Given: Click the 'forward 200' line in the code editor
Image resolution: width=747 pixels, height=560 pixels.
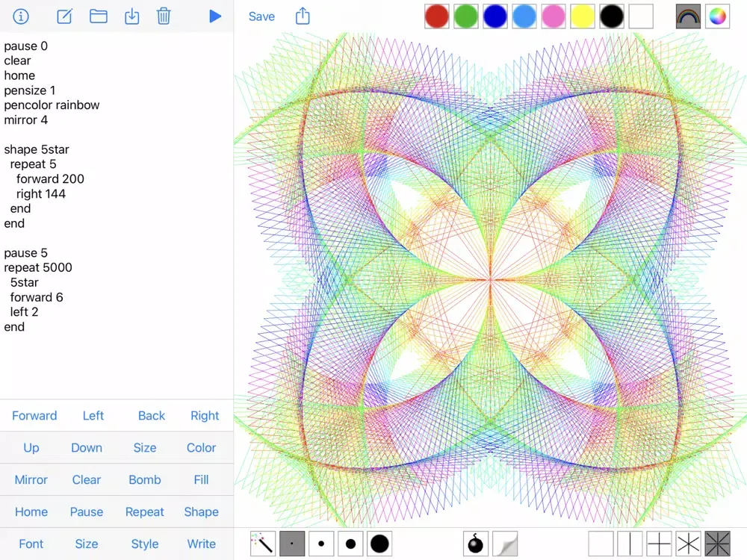Looking at the screenshot, I should (x=50, y=179).
